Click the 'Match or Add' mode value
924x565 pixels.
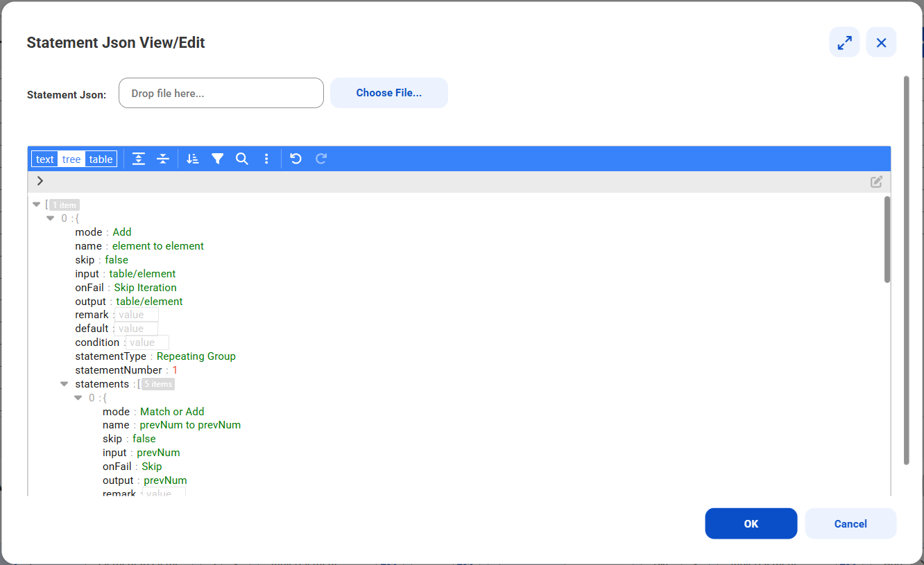(173, 411)
